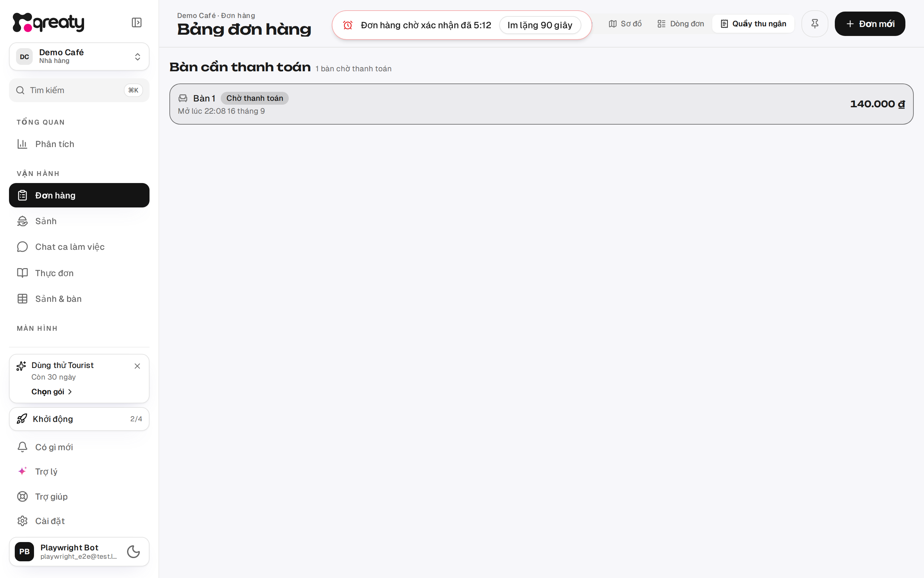Select the Quầy thu ngân tab
Screen dimensions: 924x578
point(753,24)
